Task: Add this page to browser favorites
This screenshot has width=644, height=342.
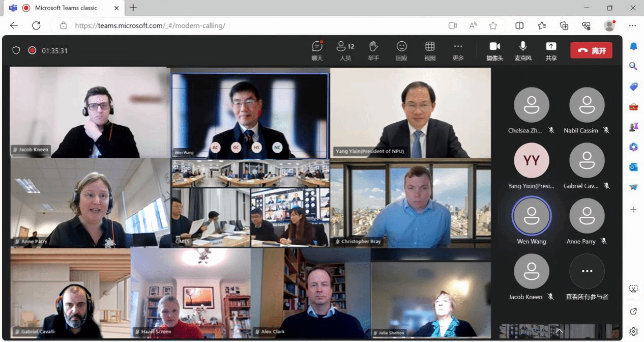Action: click(x=493, y=25)
